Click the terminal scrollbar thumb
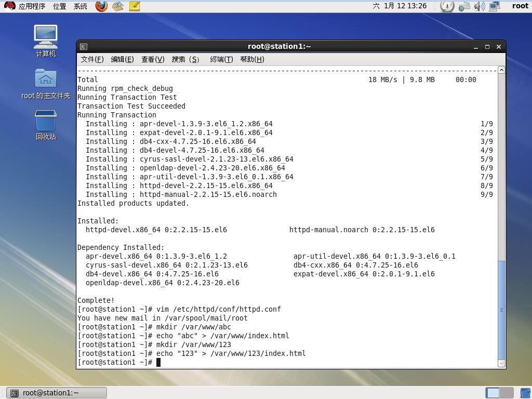The image size is (532, 399). coord(501,310)
